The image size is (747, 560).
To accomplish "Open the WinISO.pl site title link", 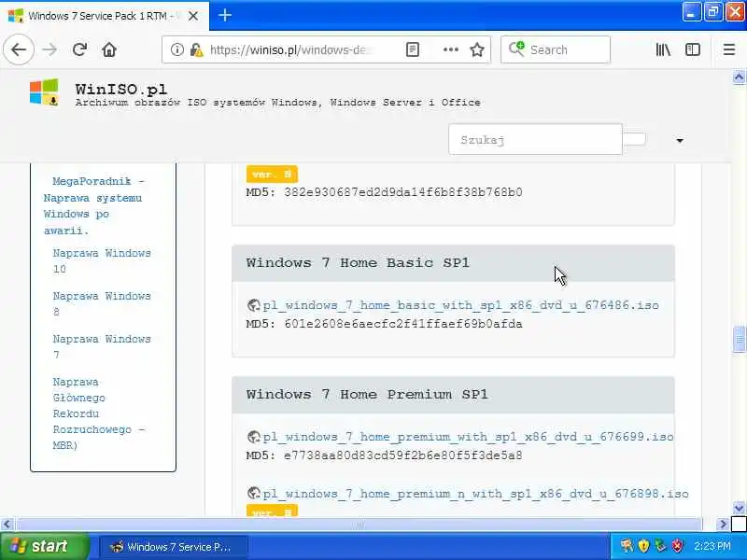I will tap(121, 89).
